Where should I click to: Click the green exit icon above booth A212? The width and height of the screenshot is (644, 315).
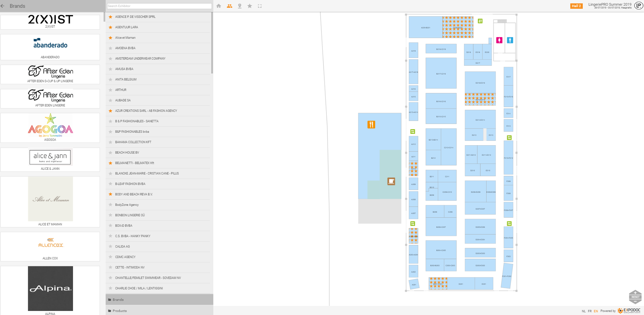click(413, 131)
